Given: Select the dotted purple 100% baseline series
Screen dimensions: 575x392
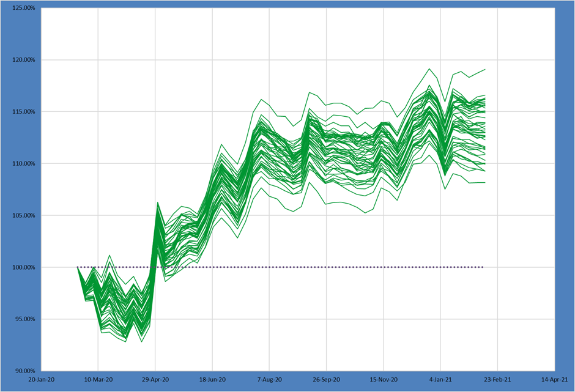Looking at the screenshot, I should 280,267.
